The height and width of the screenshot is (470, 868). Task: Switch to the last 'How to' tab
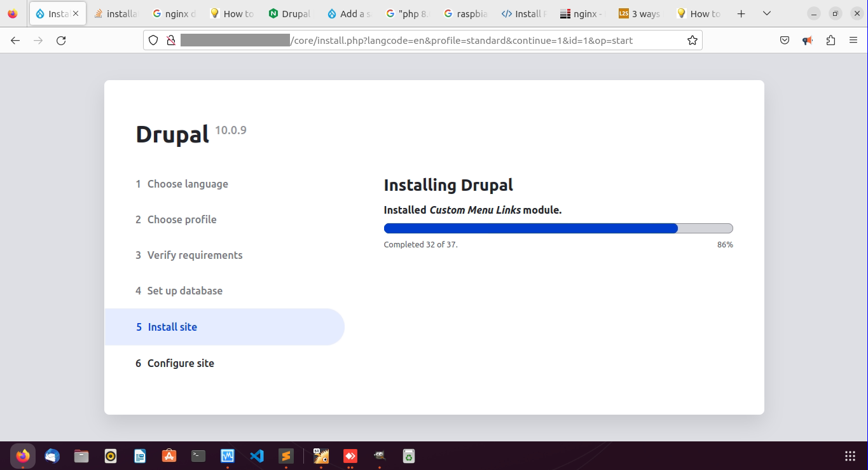tap(699, 13)
